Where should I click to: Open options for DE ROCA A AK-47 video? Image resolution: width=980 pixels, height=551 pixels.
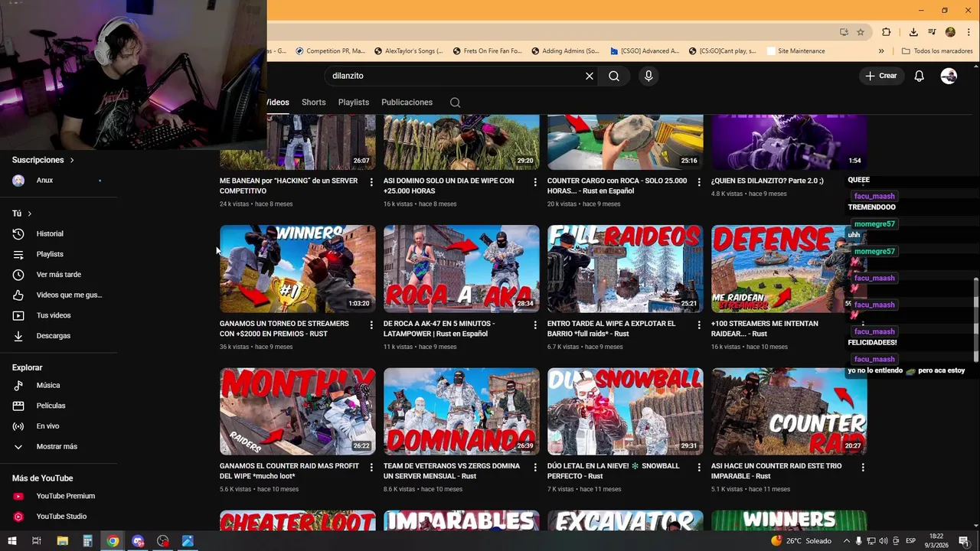point(535,325)
